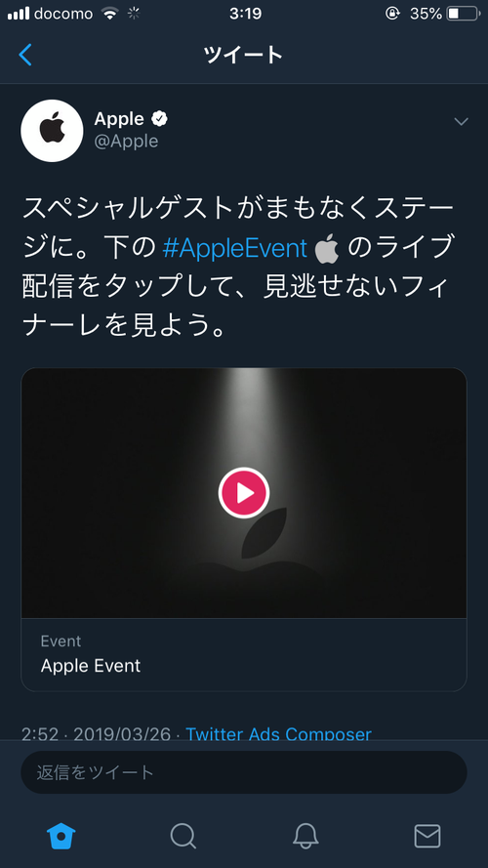Tap the tweet timestamp 2:52
The width and height of the screenshot is (488, 868).
point(40,734)
